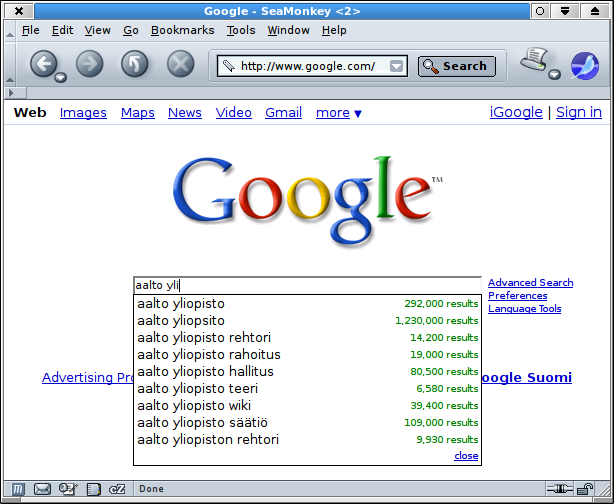Toggle the online/offline plug icon

[559, 489]
